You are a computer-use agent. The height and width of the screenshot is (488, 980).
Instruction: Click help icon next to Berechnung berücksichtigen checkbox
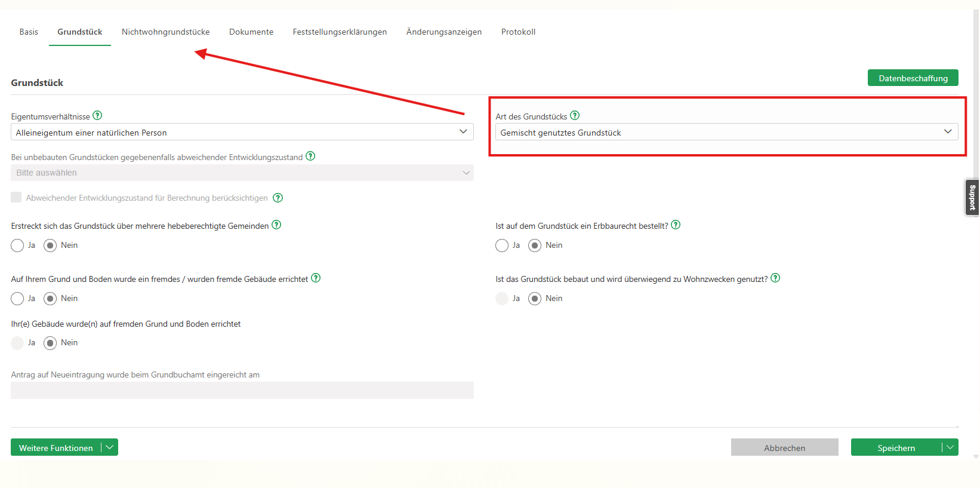tap(278, 198)
